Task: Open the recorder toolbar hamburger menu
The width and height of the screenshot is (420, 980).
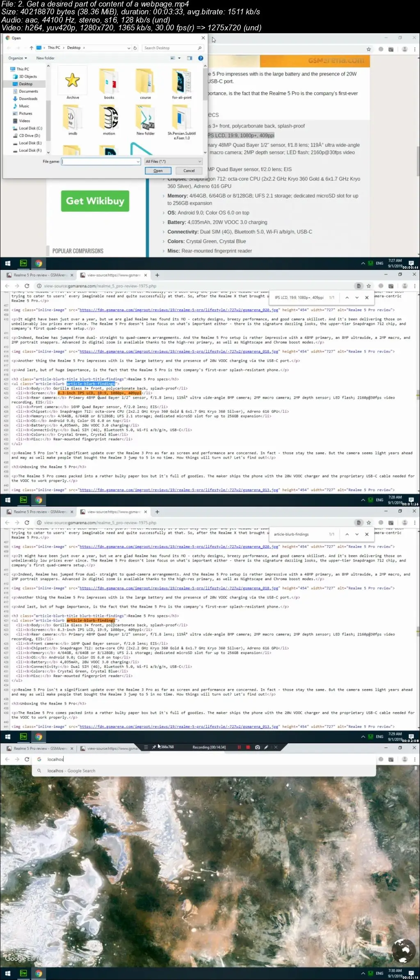Action: tap(146, 747)
